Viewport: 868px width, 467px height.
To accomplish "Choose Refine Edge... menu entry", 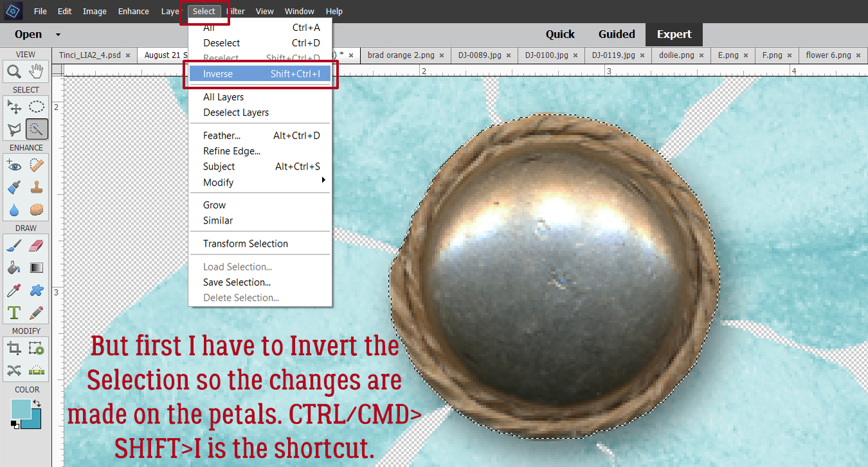I will [x=260, y=151].
